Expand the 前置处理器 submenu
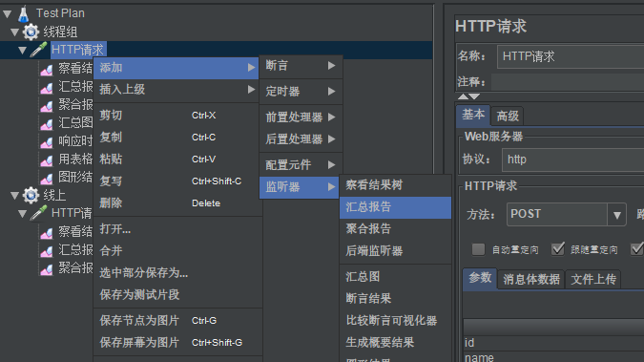The height and width of the screenshot is (362, 644). (x=301, y=117)
